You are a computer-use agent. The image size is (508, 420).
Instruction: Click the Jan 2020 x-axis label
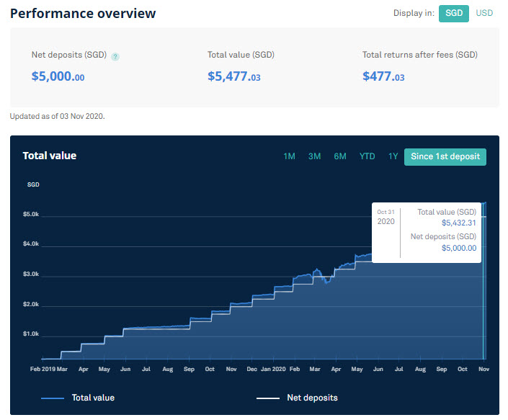tap(273, 369)
